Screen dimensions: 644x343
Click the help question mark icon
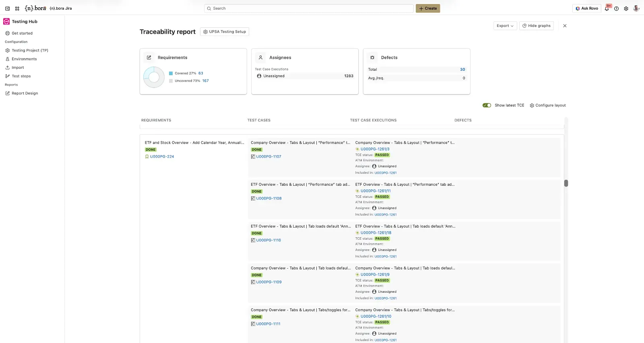pyautogui.click(x=616, y=8)
